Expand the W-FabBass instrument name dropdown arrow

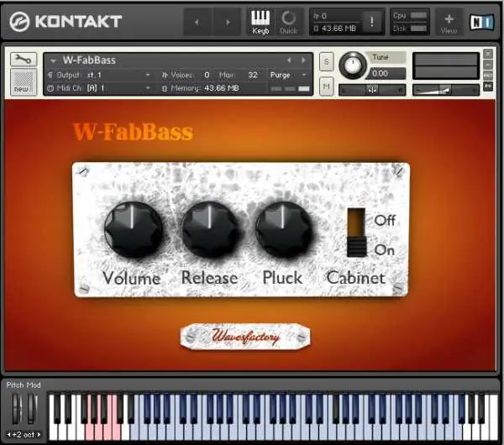[54, 60]
